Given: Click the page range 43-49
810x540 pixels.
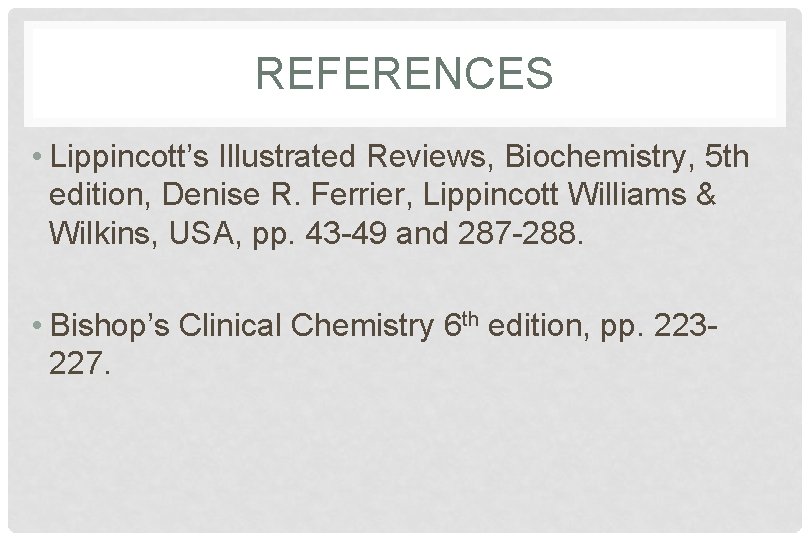Looking at the screenshot, I should tap(346, 233).
